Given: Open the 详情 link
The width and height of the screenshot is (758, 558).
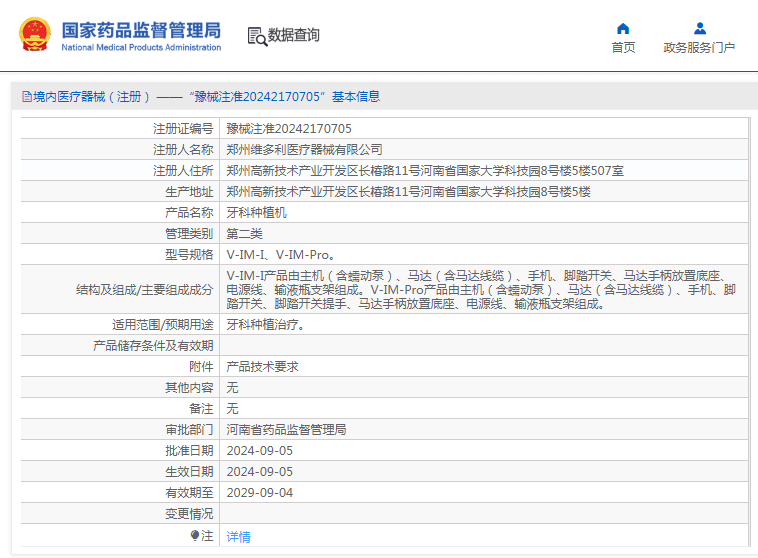Looking at the screenshot, I should 238,536.
